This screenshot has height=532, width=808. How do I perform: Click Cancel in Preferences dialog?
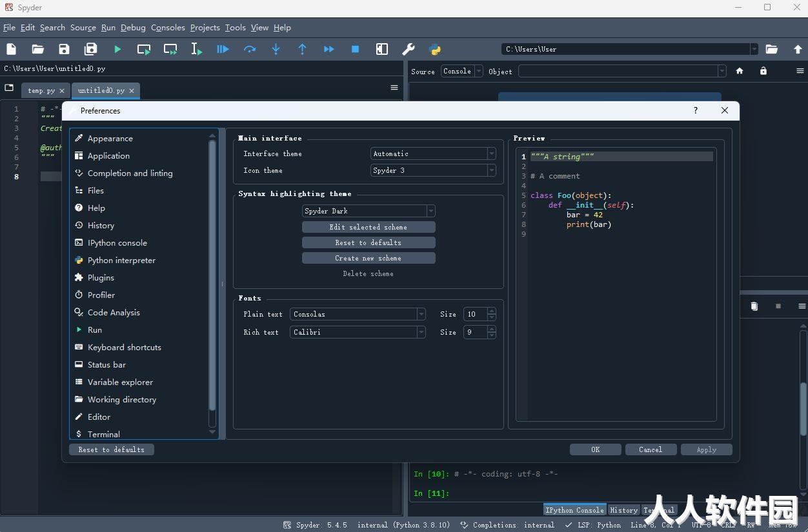click(x=651, y=449)
